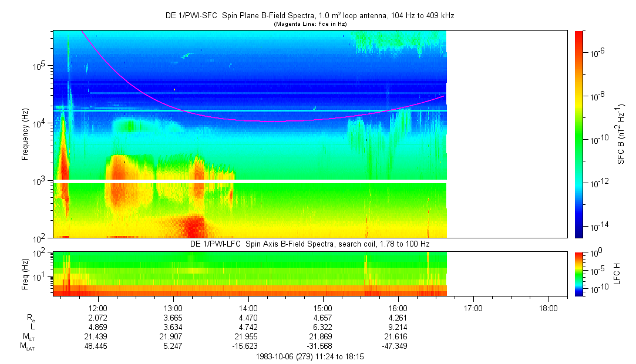636x364 pixels.
Task: Select the 14:00 time tick label
Action: click(x=248, y=308)
